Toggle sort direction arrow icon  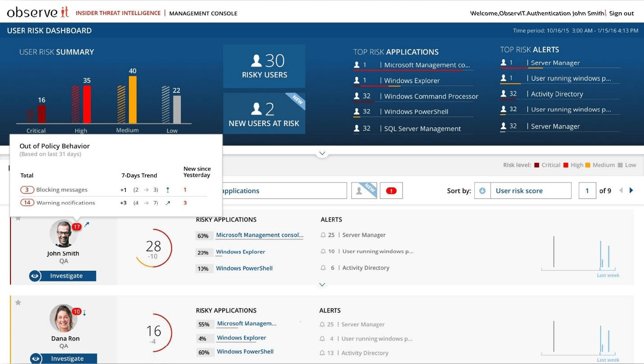point(482,191)
